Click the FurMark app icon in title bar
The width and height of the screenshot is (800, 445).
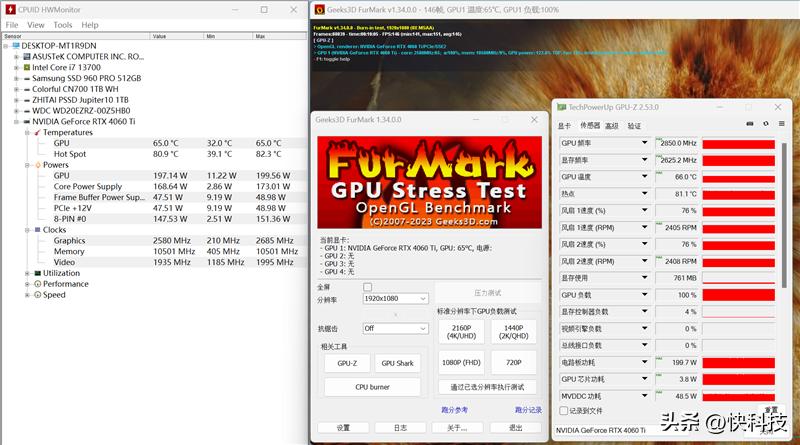pos(319,9)
